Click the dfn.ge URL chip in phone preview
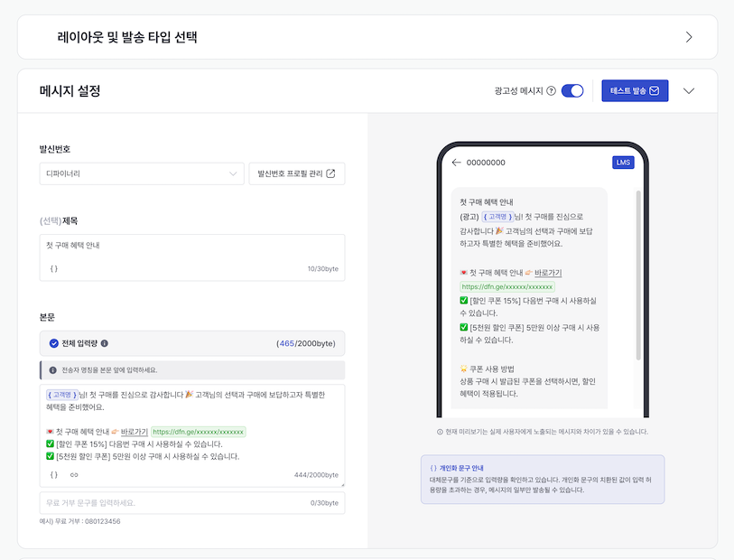Viewport: 734px width, 560px height. pos(507,286)
